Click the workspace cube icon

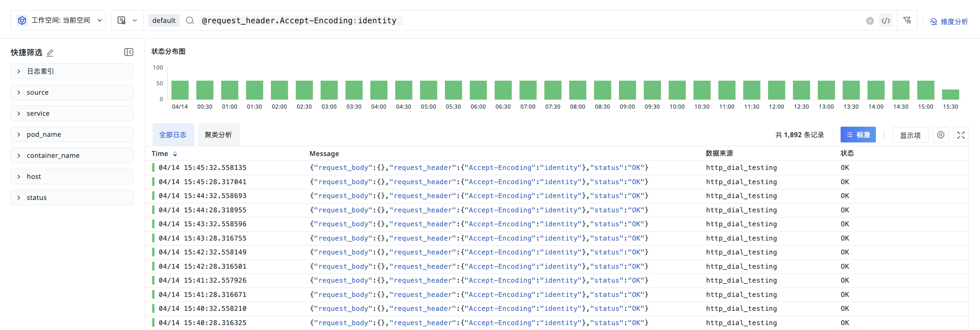point(22,20)
